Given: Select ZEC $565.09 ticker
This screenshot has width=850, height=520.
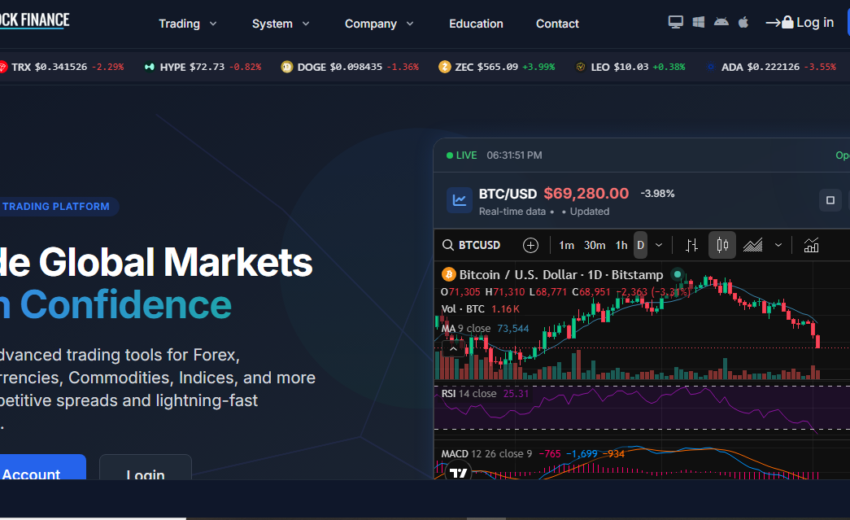Looking at the screenshot, I should [497, 67].
